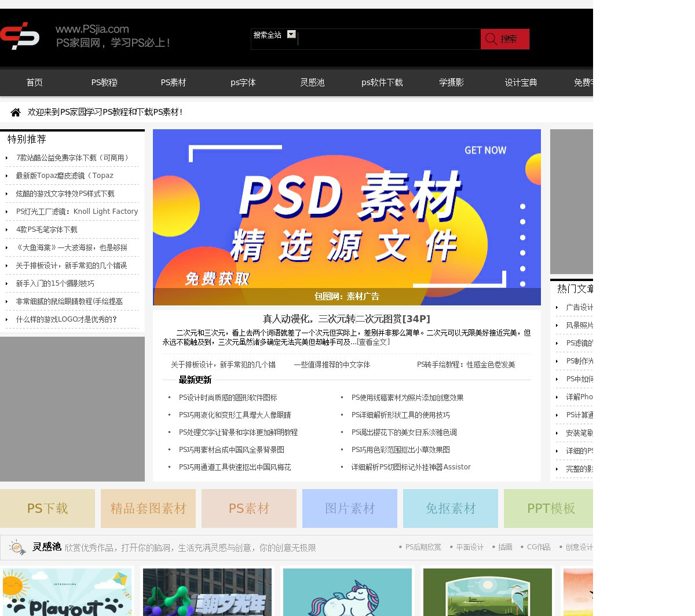Select 学摄影 in the navigation bar

(451, 83)
